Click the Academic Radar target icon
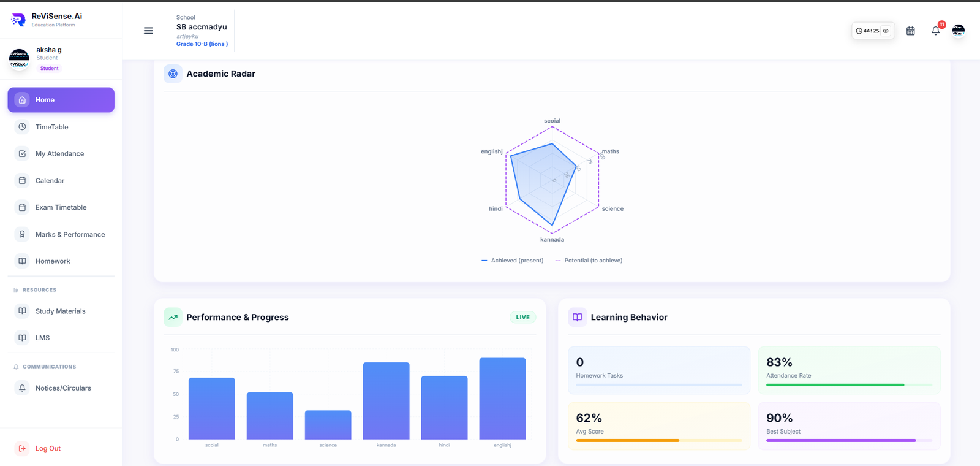 (173, 74)
